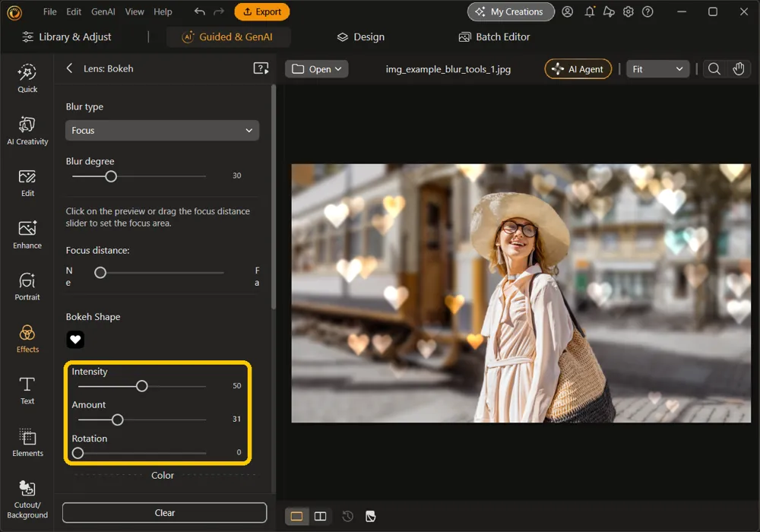Image resolution: width=760 pixels, height=532 pixels.
Task: Open the Fit zoom level dropdown
Action: click(x=657, y=69)
